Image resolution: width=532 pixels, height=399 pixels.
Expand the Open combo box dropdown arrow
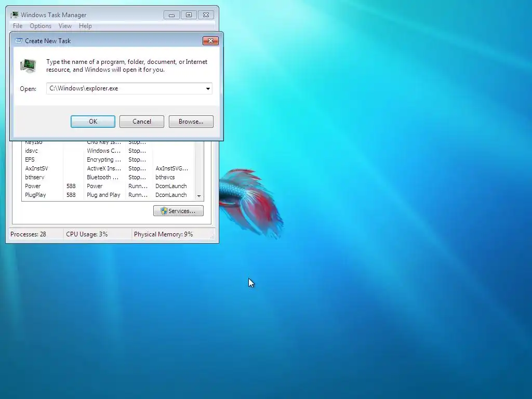pos(208,88)
